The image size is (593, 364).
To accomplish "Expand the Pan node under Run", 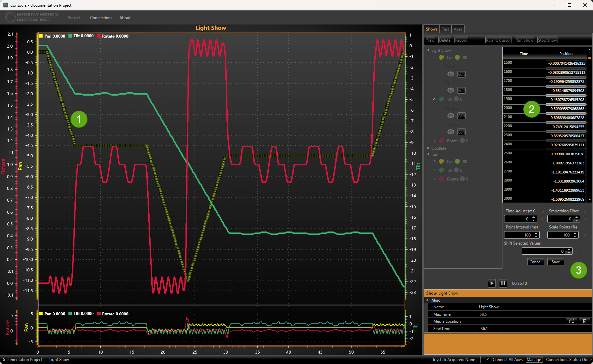I will pos(434,161).
